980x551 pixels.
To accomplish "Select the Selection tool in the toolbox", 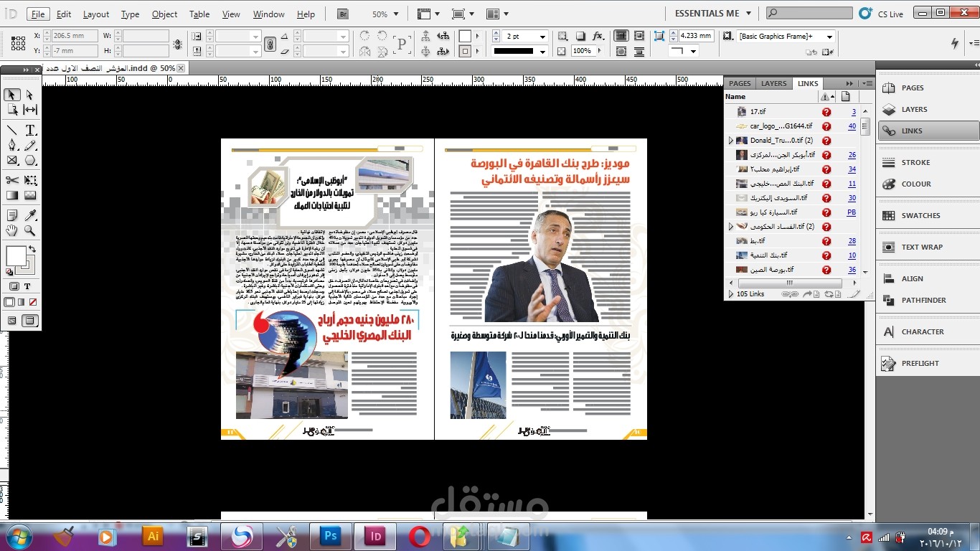I will pos(12,95).
